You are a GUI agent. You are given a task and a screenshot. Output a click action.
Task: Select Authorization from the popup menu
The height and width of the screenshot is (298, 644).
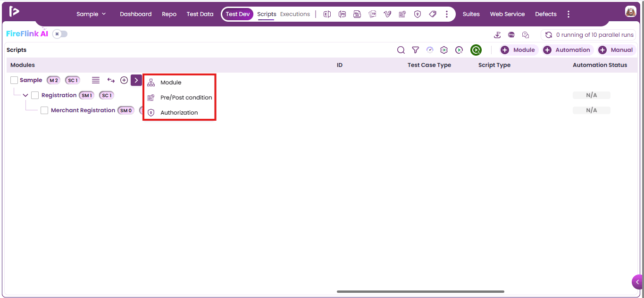(179, 113)
